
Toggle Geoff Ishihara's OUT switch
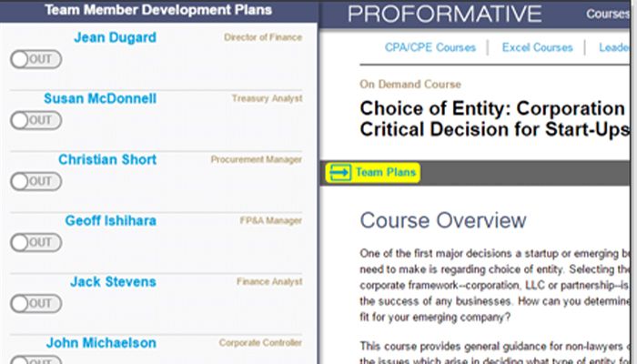(35, 242)
